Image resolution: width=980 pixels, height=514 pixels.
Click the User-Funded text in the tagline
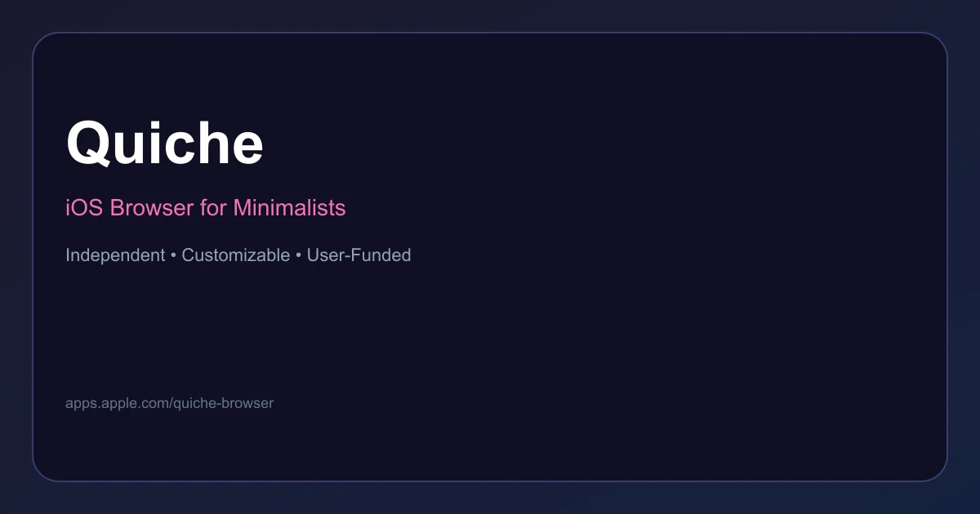click(x=359, y=255)
